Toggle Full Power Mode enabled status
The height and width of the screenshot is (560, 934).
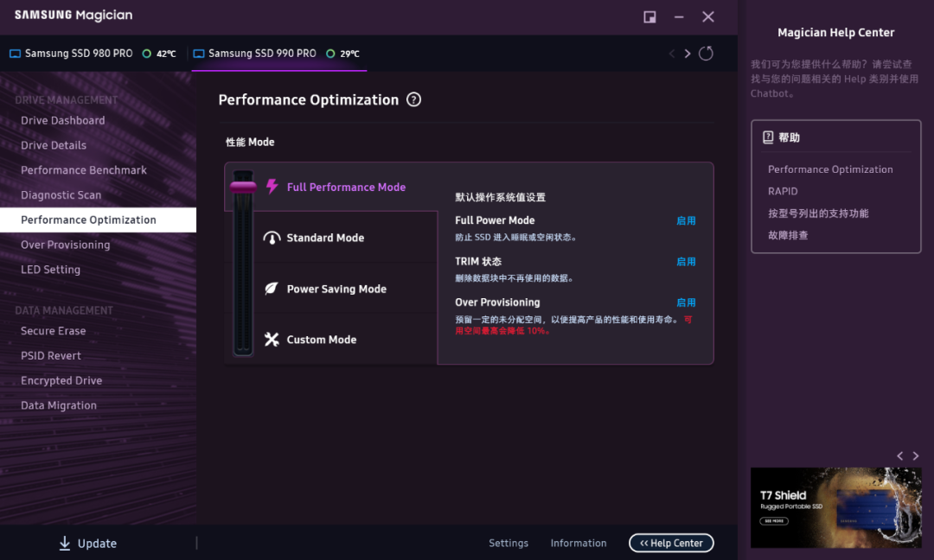click(686, 221)
